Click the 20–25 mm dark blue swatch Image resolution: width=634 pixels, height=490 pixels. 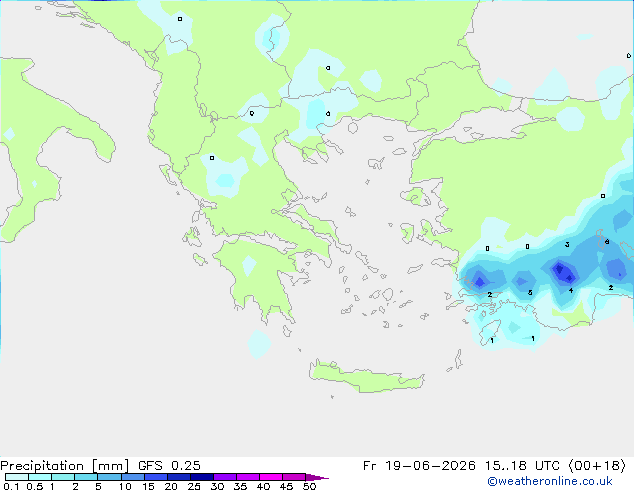179,477
